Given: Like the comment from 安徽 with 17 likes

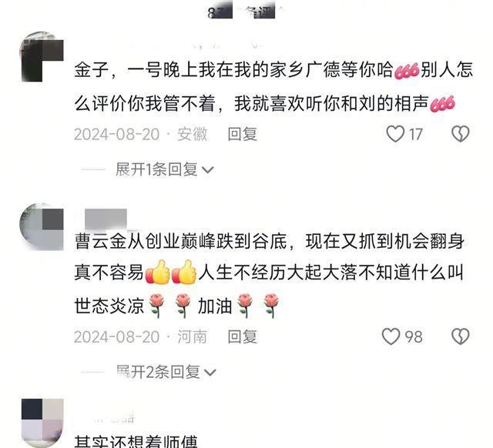Looking at the screenshot, I should pyautogui.click(x=395, y=134).
